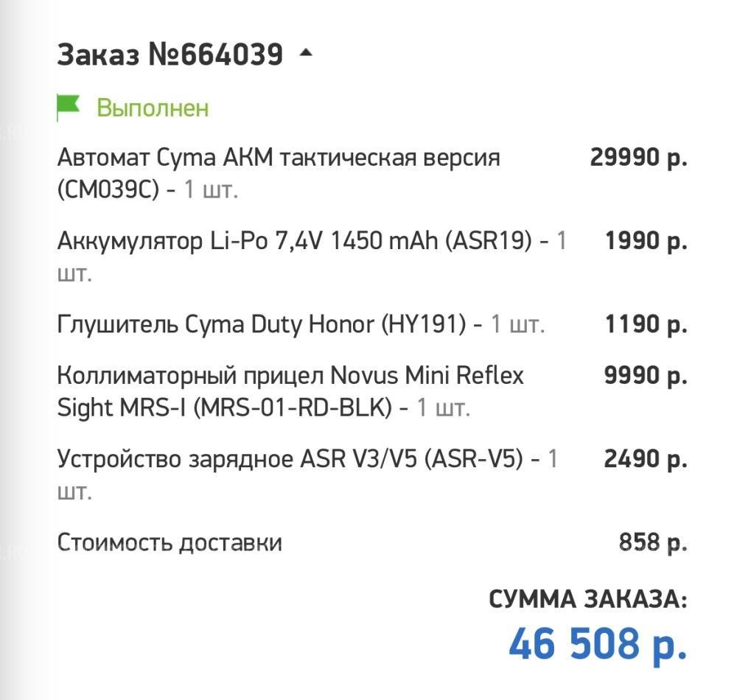Open the Устройство зарядное ASR V3/V5 item
Screen dimensions: 737x700
coord(290,459)
